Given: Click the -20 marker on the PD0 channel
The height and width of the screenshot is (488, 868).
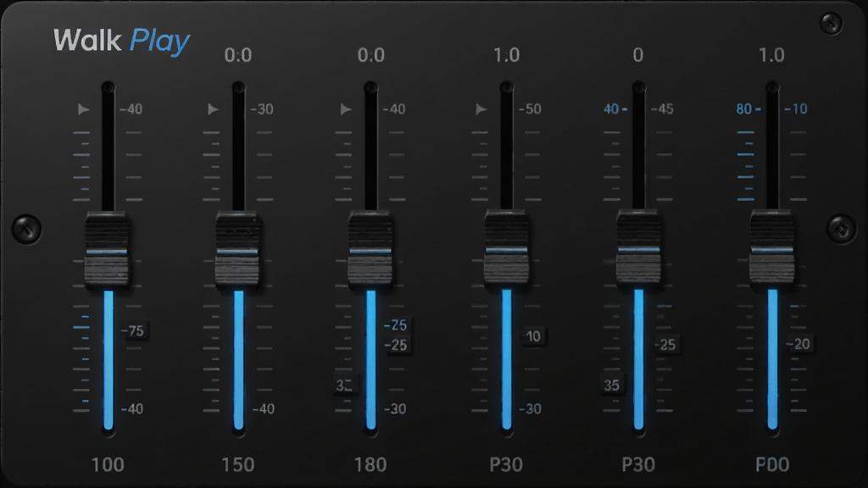Looking at the screenshot, I should 798,344.
